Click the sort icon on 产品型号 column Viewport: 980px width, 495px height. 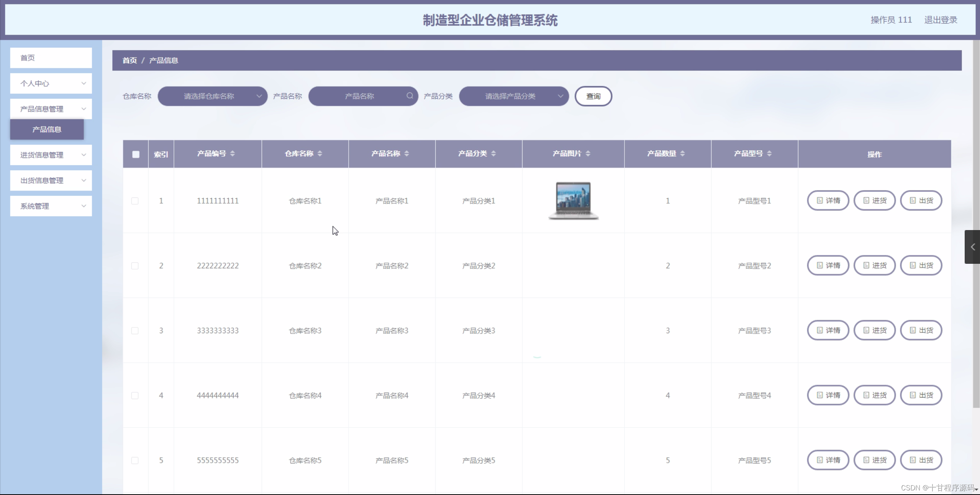pos(770,153)
